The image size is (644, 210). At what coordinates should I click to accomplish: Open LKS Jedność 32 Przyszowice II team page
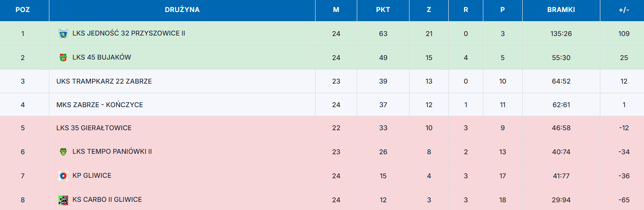(x=129, y=34)
